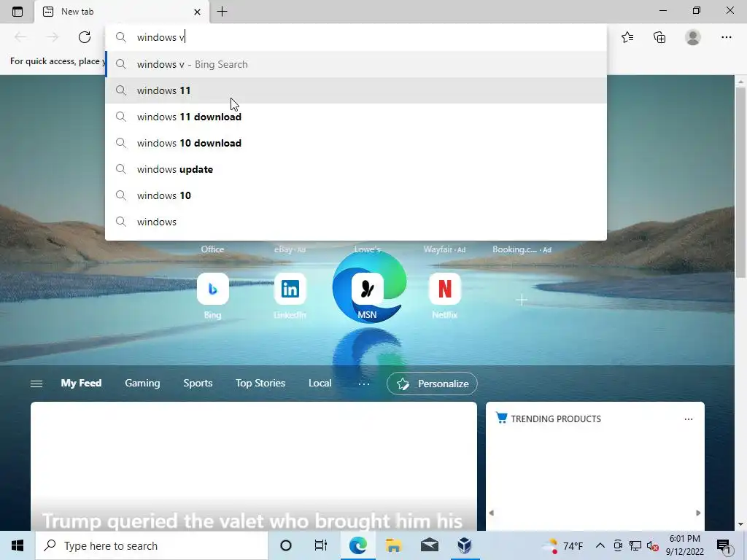
Task: Open Task View on the taskbar
Action: [321, 545]
